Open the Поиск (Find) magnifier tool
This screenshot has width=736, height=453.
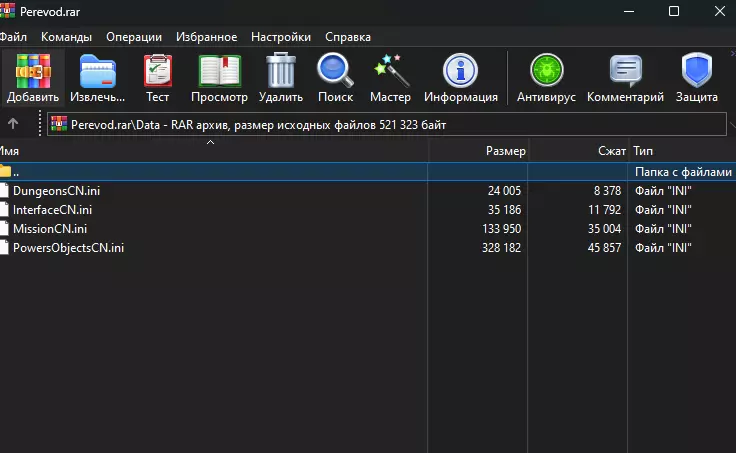click(335, 70)
